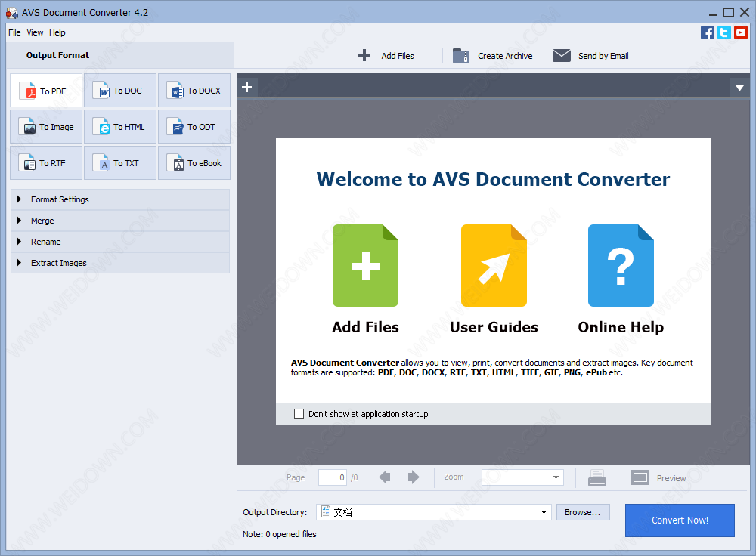Viewport: 756px width, 556px height.
Task: Click the Online Help label
Action: click(x=621, y=327)
